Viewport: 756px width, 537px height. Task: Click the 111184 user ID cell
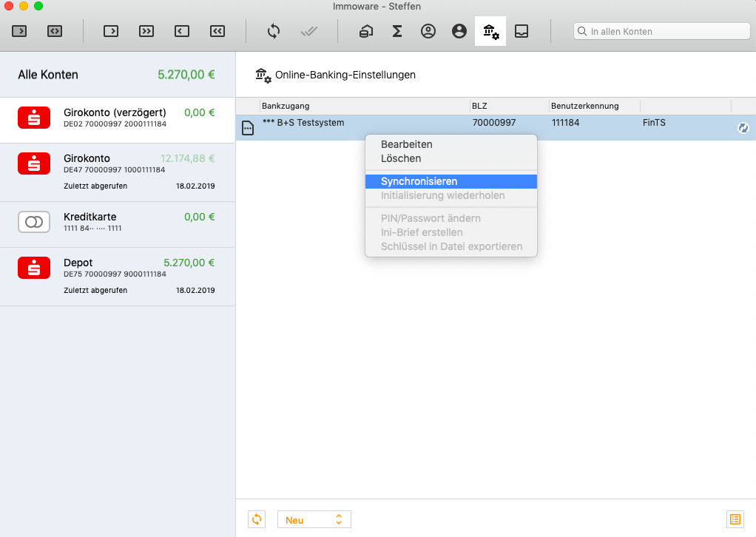[566, 123]
